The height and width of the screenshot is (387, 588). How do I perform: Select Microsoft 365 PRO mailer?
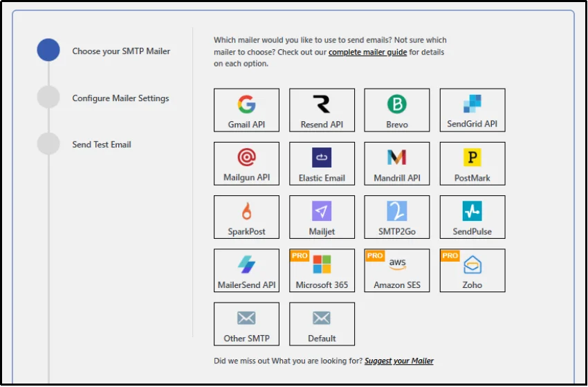322,270
